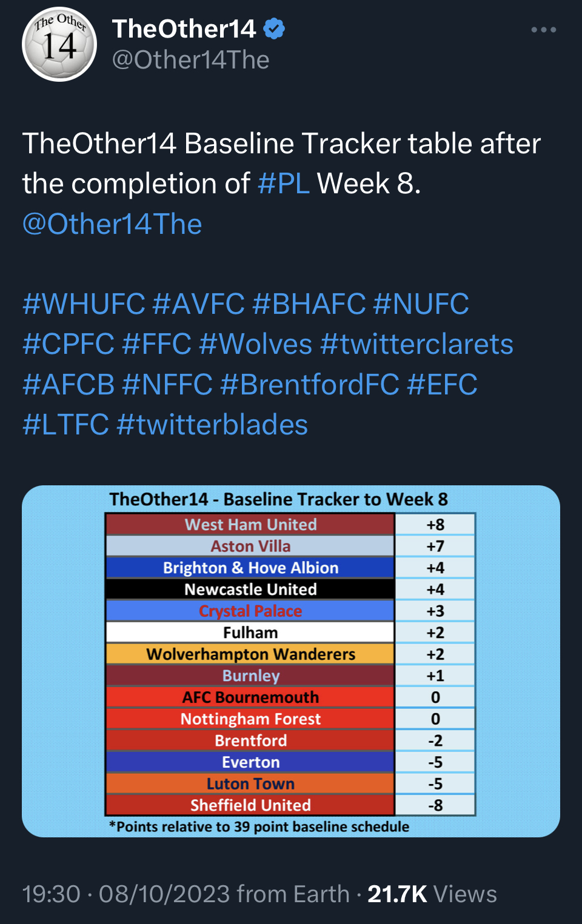
Task: Open the #AVFC hashtag
Action: tap(199, 304)
